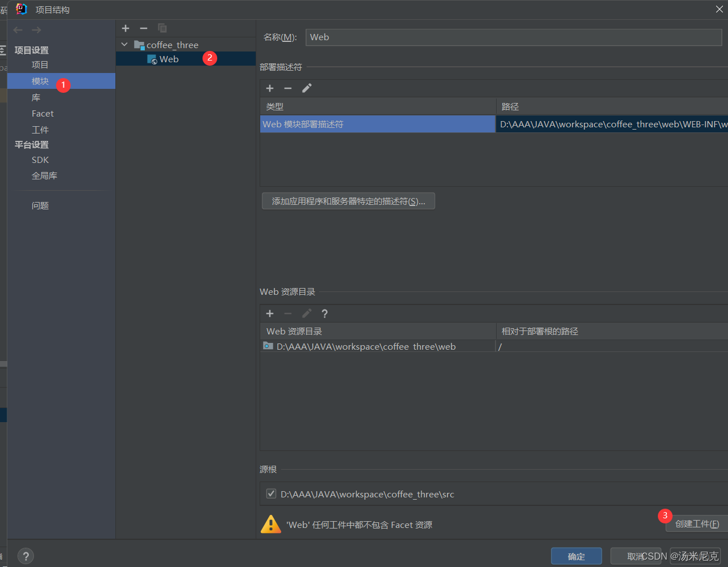Select the Web 模块部署描述符 row
This screenshot has height=567, width=728.
coord(377,124)
